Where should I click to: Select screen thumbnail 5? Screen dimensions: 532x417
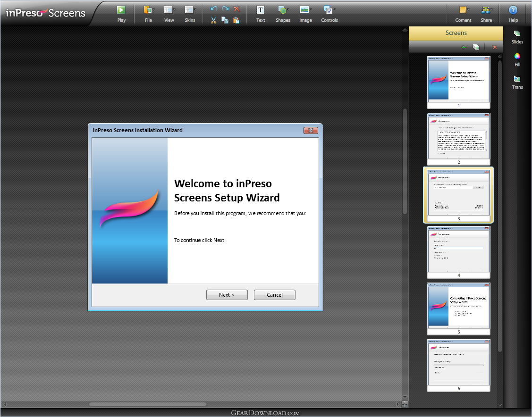458,309
